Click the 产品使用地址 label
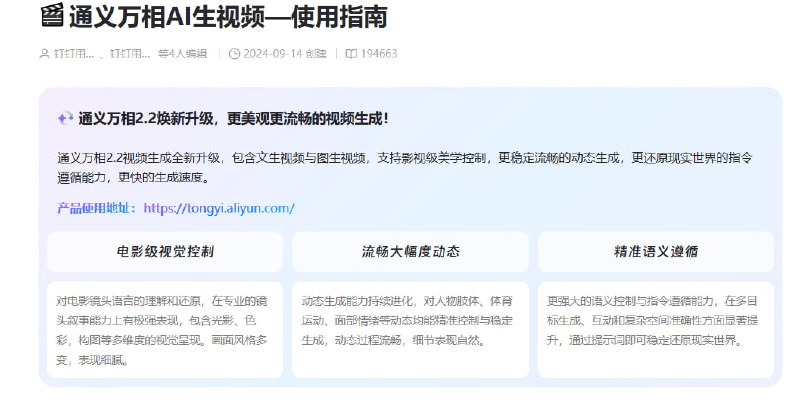800x401 pixels. point(96,208)
